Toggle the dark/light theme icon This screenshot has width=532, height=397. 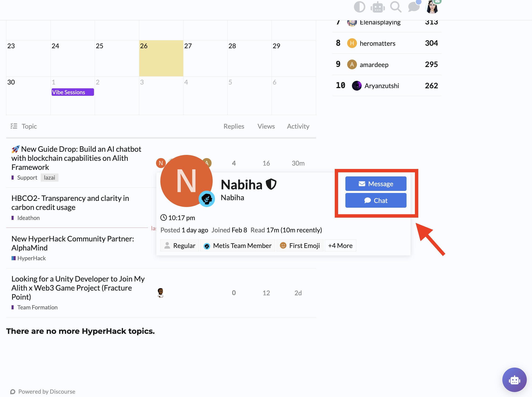(359, 7)
